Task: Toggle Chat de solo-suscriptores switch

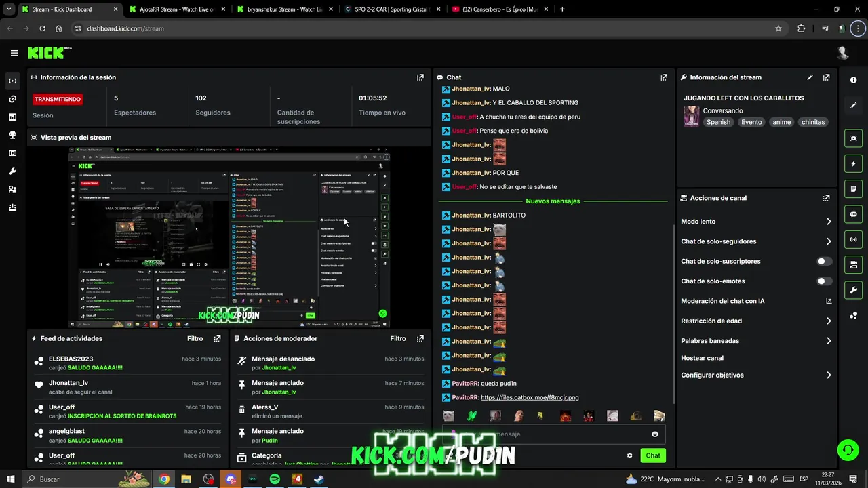Action: pos(824,261)
